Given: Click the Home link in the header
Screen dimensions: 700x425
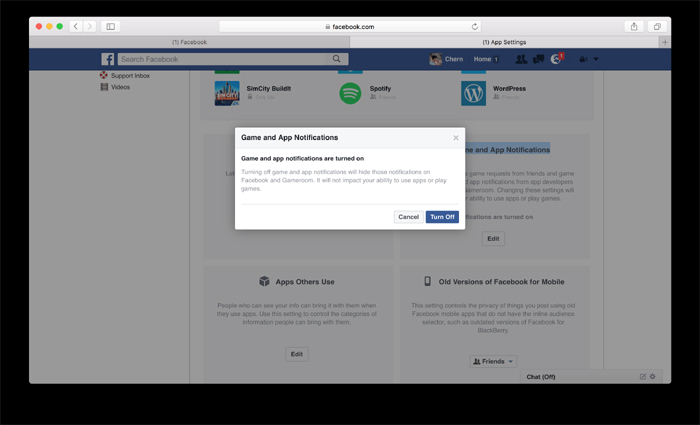Looking at the screenshot, I should (x=482, y=59).
